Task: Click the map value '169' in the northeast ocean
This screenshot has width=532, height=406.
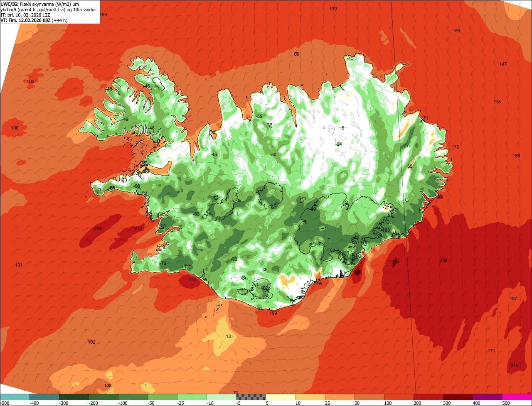Action: 456,31
